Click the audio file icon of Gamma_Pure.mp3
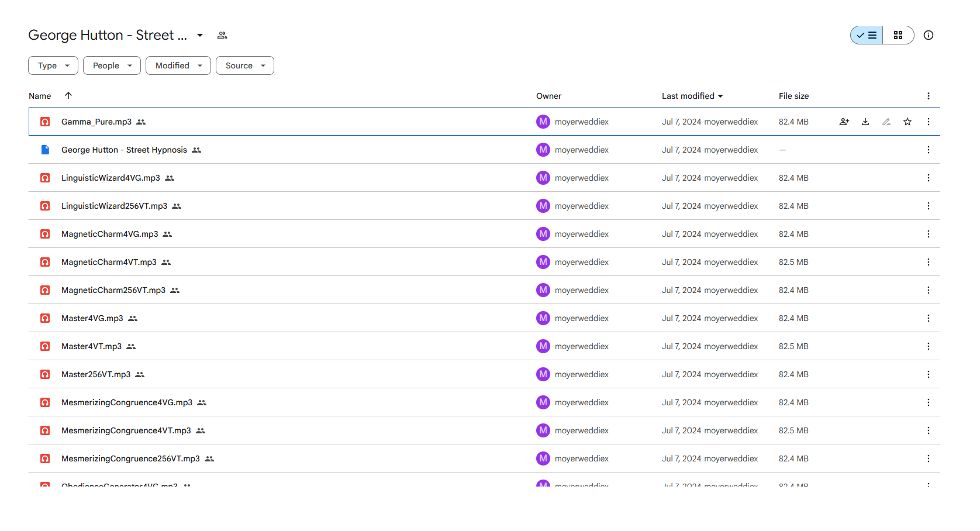 pos(45,122)
